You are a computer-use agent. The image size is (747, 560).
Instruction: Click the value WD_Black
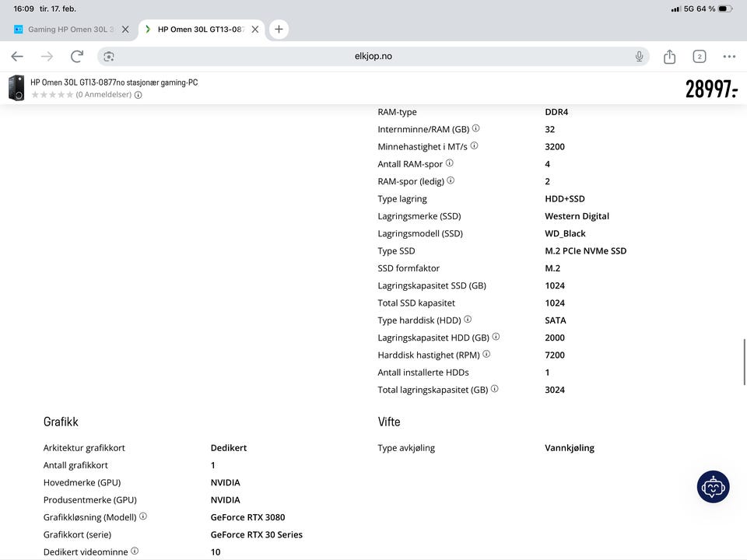[565, 233]
